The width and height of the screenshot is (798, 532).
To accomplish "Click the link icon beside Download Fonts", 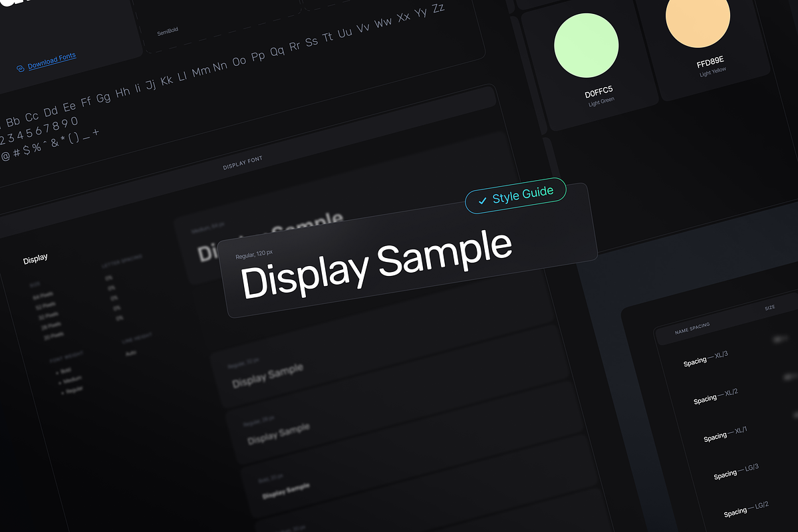I will click(21, 67).
